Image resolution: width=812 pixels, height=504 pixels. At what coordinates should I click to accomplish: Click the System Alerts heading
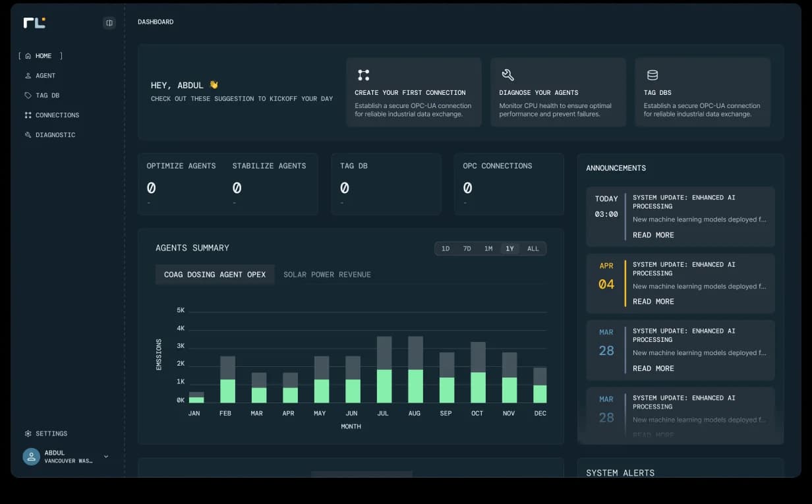click(620, 472)
